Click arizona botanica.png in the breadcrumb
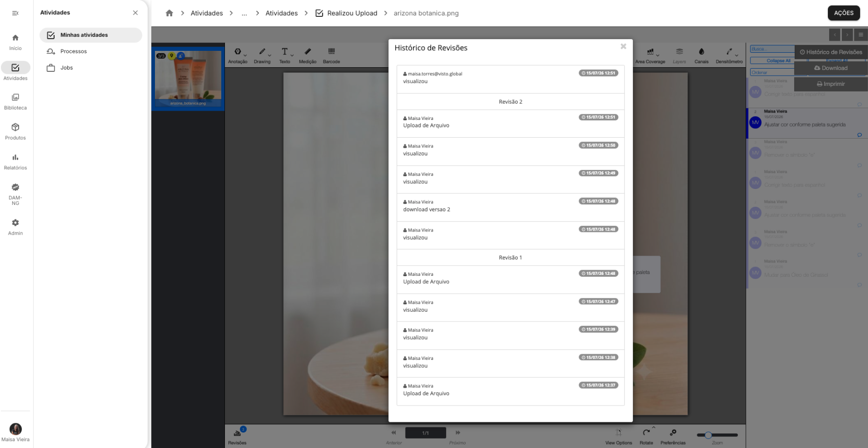Screen dimensions: 868x448 coord(426,13)
